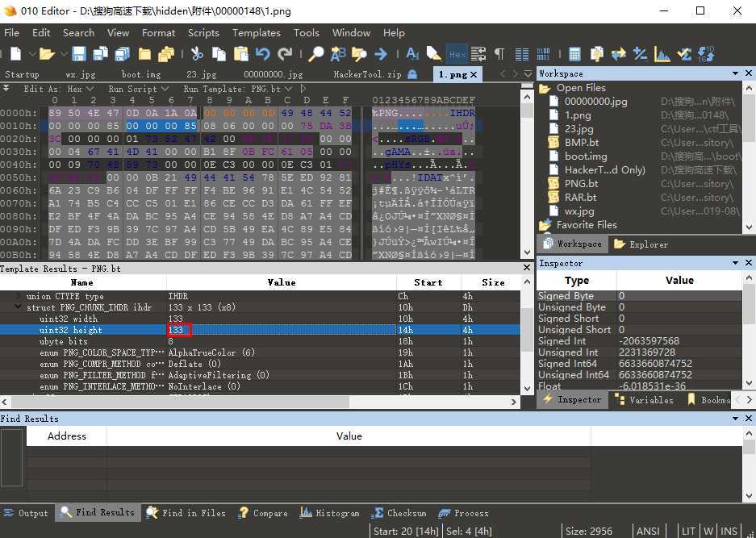
Task: Open the Run Script dropdown
Action: click(x=137, y=89)
